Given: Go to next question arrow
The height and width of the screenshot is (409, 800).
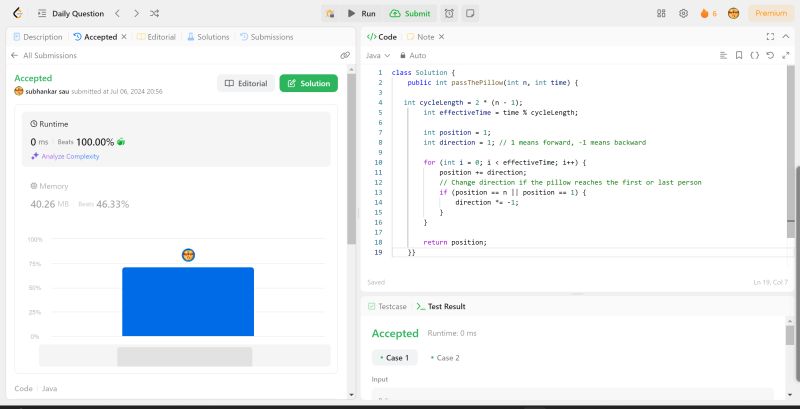Looking at the screenshot, I should click(136, 14).
